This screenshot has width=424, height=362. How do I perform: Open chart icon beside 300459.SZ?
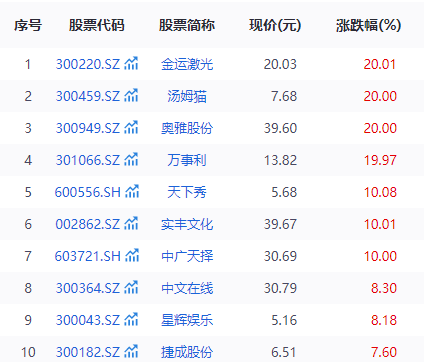coord(131,95)
